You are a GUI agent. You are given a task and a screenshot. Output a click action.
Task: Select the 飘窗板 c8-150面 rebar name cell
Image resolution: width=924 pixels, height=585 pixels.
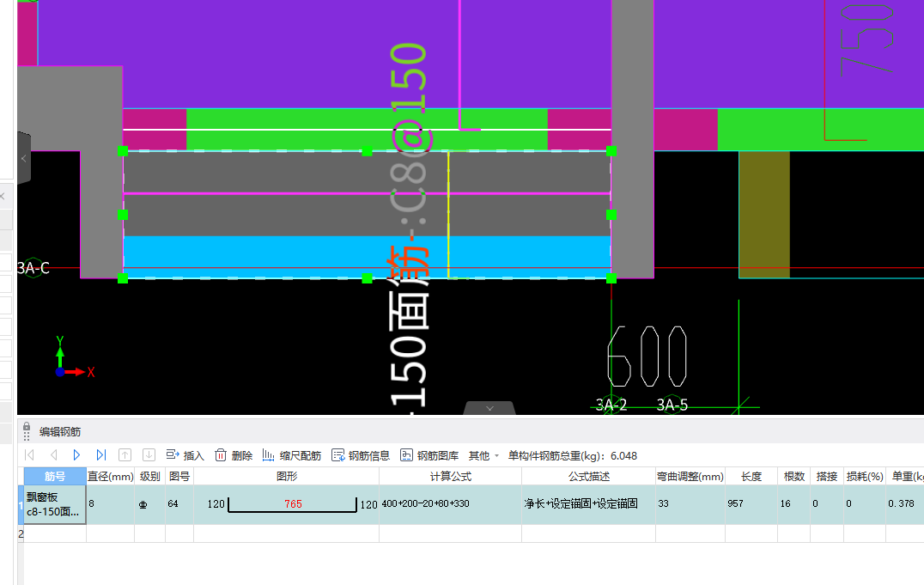tap(55, 504)
